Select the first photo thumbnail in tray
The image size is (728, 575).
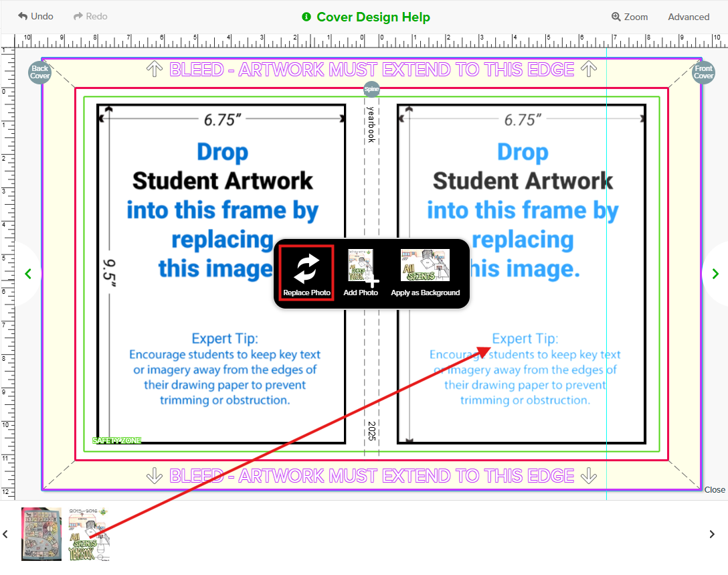click(x=41, y=533)
